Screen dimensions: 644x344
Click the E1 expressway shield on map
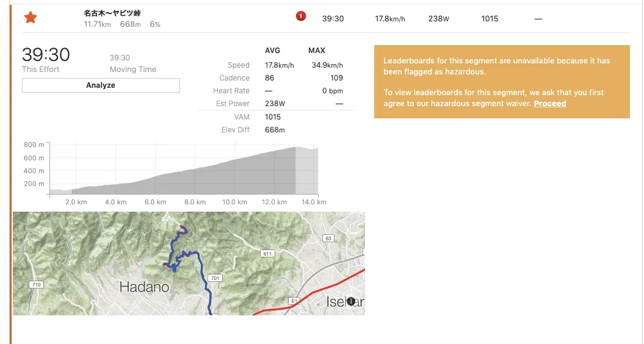point(294,300)
